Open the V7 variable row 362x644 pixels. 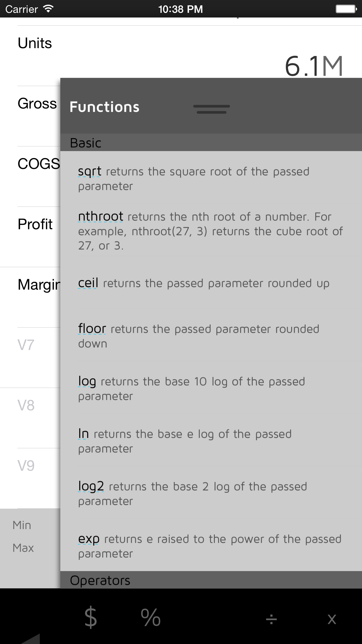click(x=26, y=345)
